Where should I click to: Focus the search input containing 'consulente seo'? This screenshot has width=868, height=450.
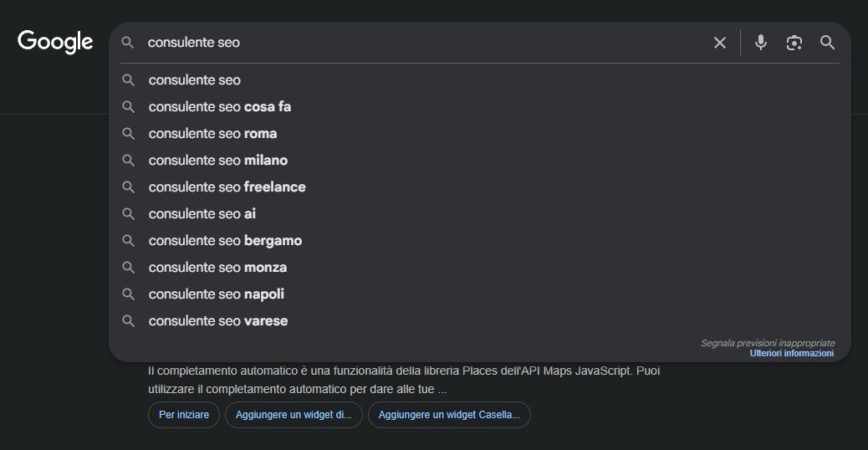tap(418, 43)
